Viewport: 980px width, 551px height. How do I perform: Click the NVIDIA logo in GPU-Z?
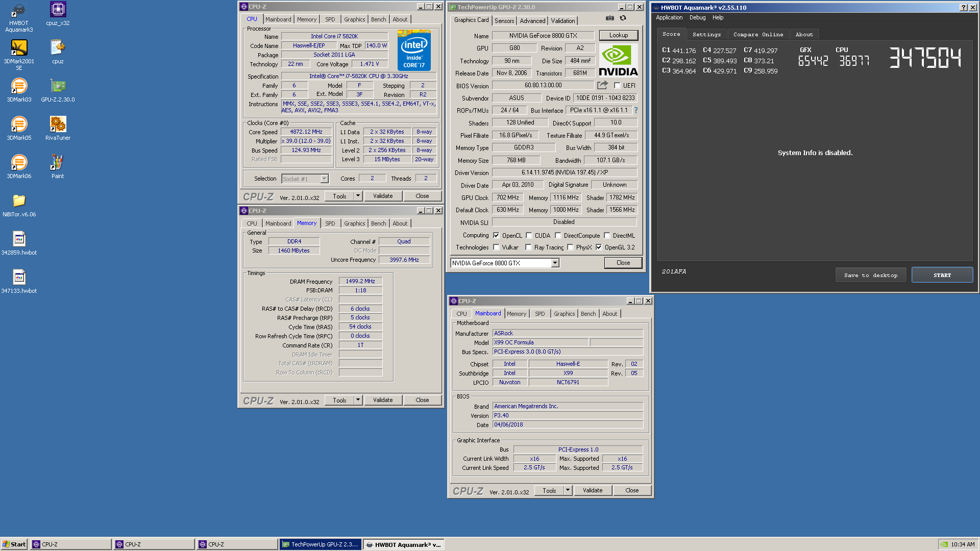[618, 61]
